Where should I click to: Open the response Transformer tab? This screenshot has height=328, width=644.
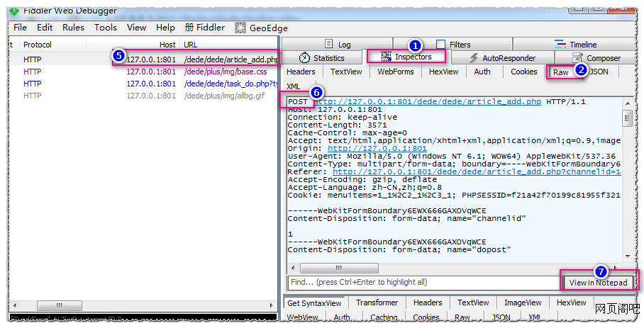(x=377, y=302)
